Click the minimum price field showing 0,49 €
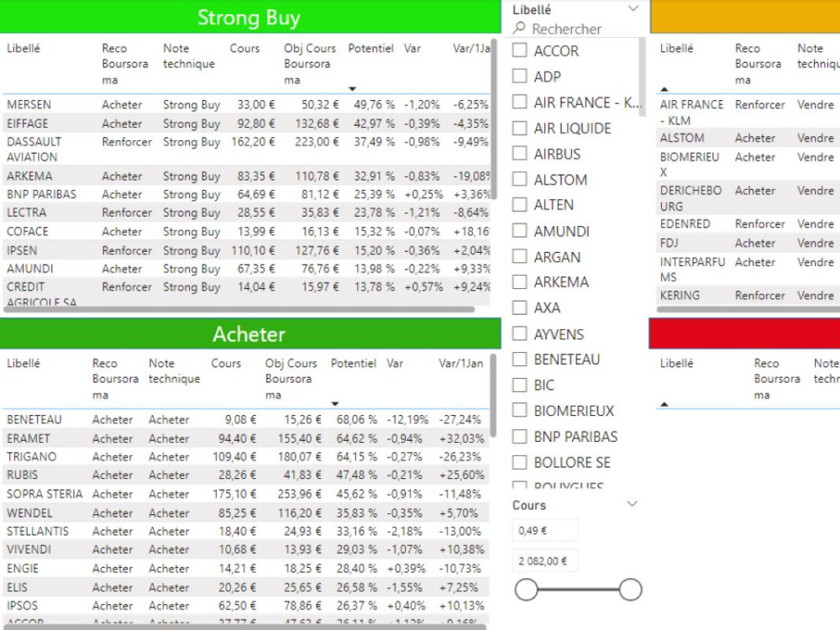 point(544,530)
